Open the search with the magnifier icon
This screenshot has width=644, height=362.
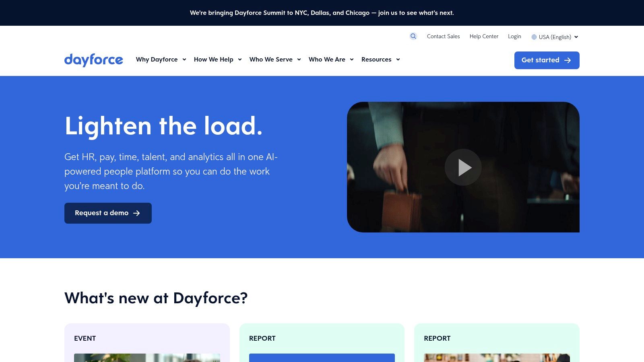(413, 36)
